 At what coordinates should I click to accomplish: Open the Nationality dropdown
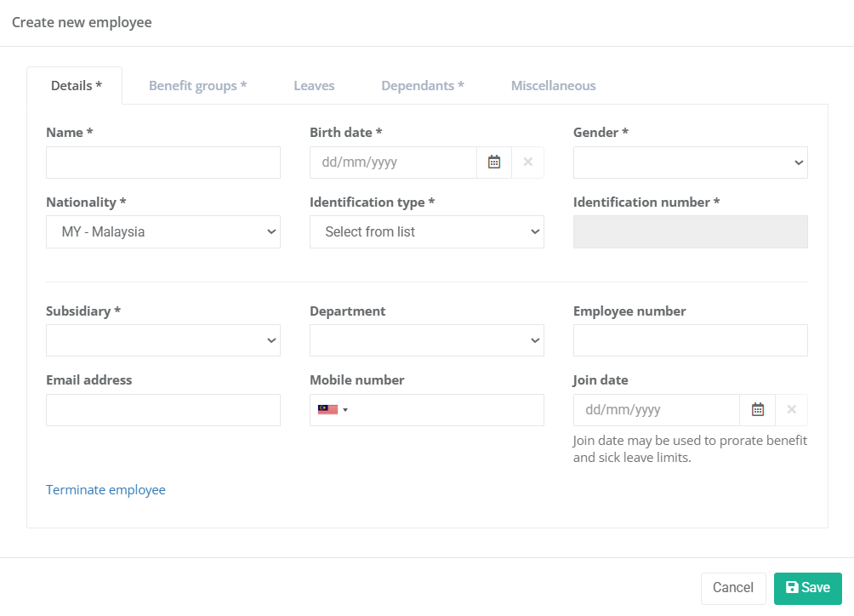tap(162, 231)
